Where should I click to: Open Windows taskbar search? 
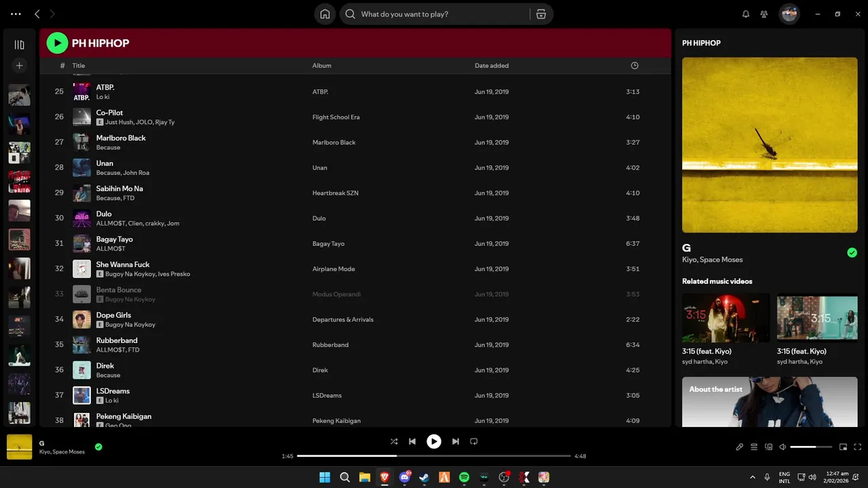tap(344, 477)
